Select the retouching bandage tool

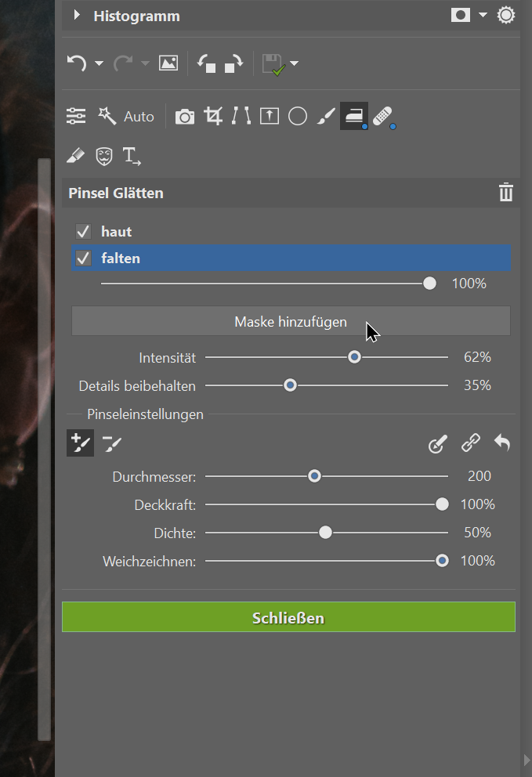[x=383, y=117]
